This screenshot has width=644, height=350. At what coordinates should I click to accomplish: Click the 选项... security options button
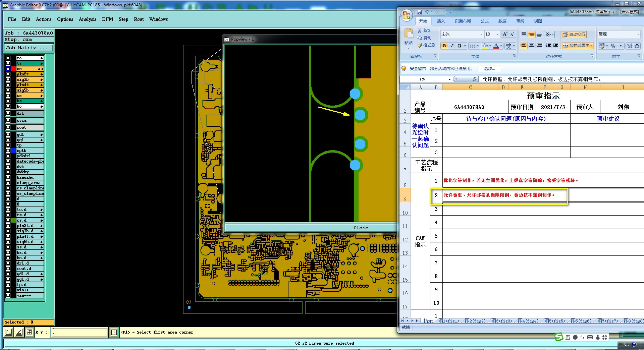coord(489,69)
